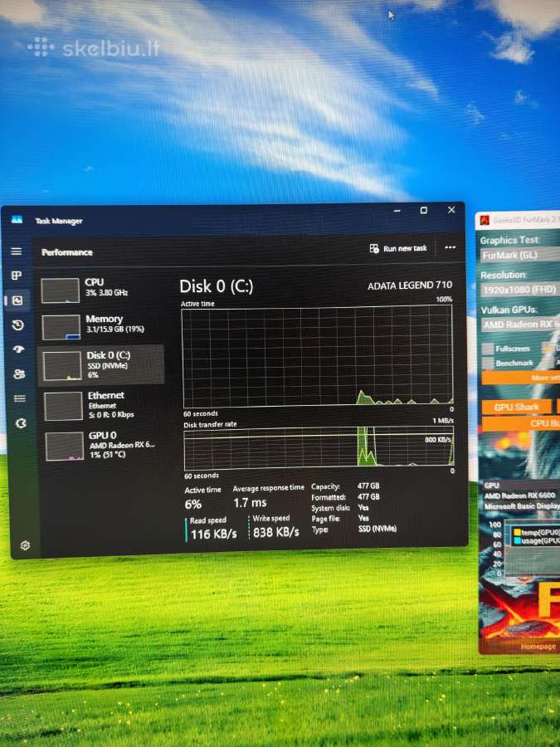560x747 pixels.
Task: Click the Formatted 477 GB value
Action: point(368,496)
